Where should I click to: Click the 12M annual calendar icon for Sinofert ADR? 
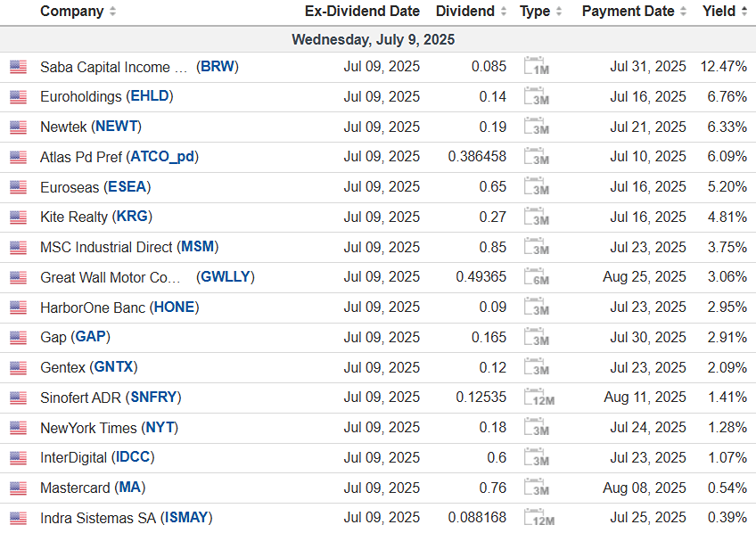(x=539, y=398)
